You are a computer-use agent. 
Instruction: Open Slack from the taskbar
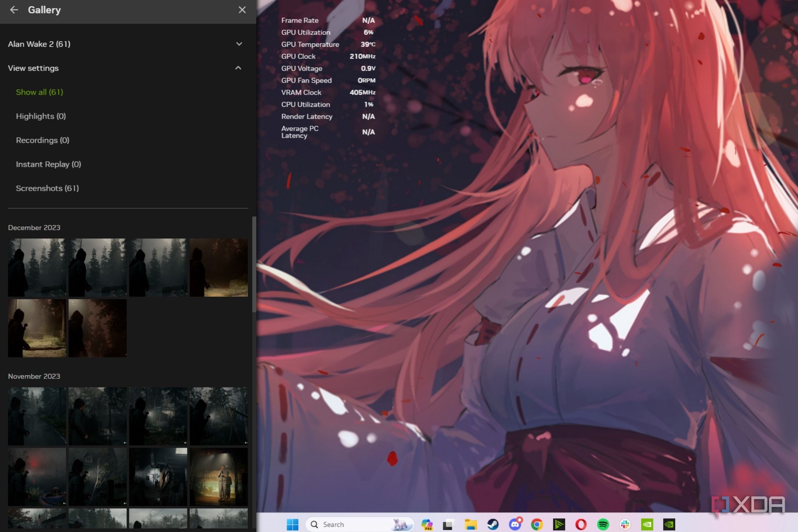pyautogui.click(x=625, y=524)
